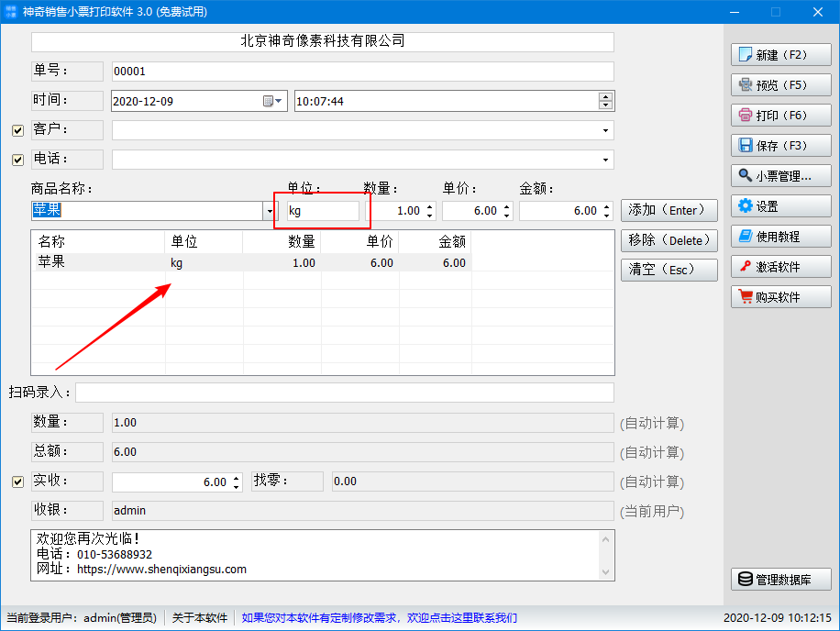Open the 设置 settings button
Screen dimensions: 840x631
(780, 206)
